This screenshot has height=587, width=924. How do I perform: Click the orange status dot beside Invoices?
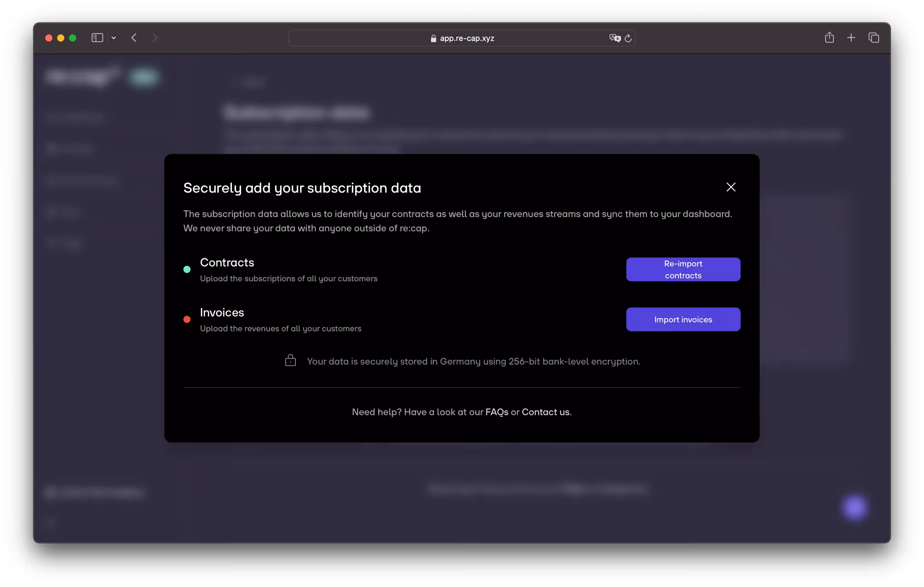(x=187, y=319)
